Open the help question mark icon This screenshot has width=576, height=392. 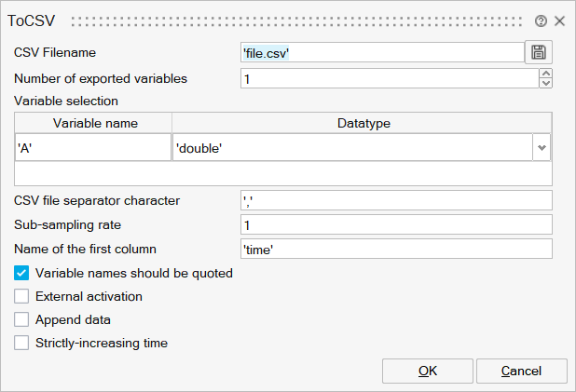541,20
